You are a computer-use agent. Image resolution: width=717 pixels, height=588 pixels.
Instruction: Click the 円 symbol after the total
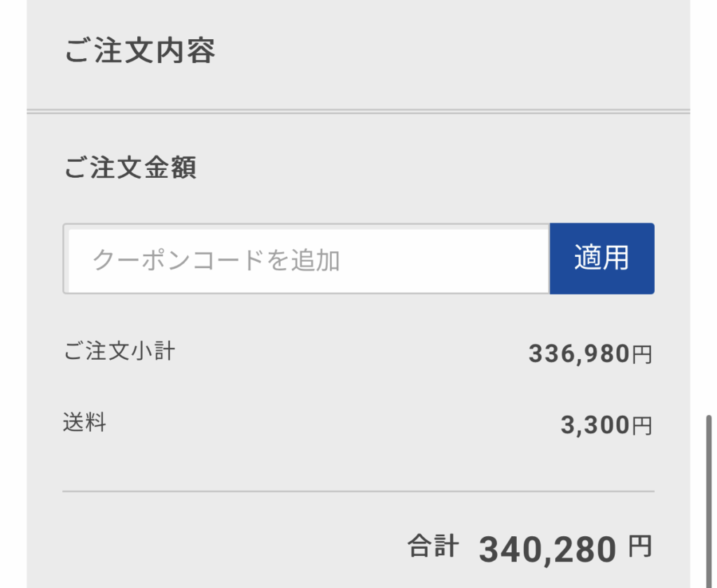click(x=639, y=547)
